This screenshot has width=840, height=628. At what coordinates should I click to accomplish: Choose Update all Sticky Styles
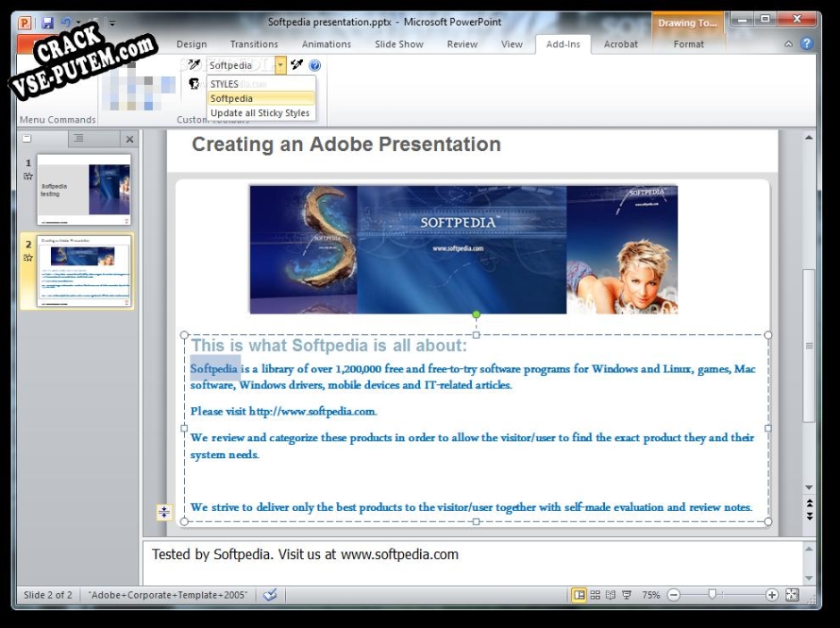pyautogui.click(x=261, y=113)
